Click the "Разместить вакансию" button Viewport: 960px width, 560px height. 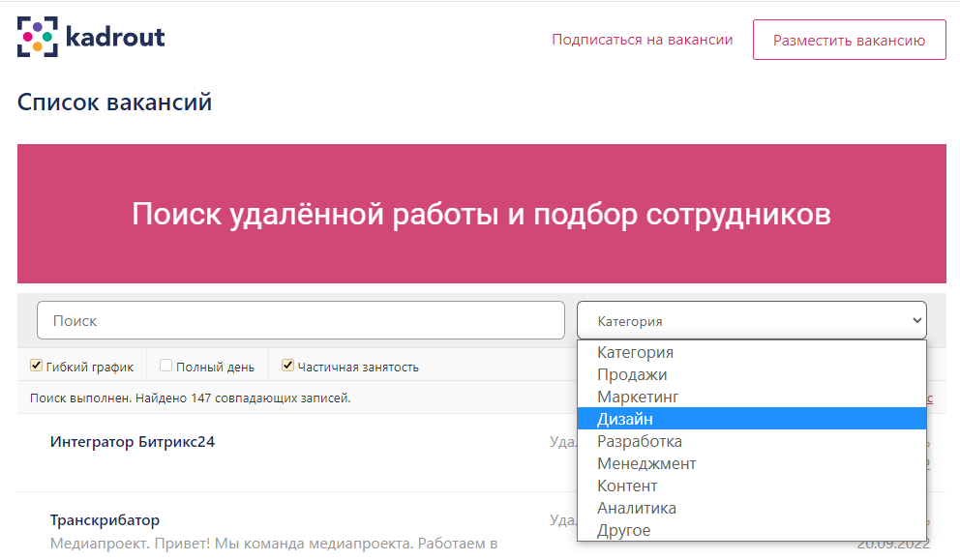[849, 40]
